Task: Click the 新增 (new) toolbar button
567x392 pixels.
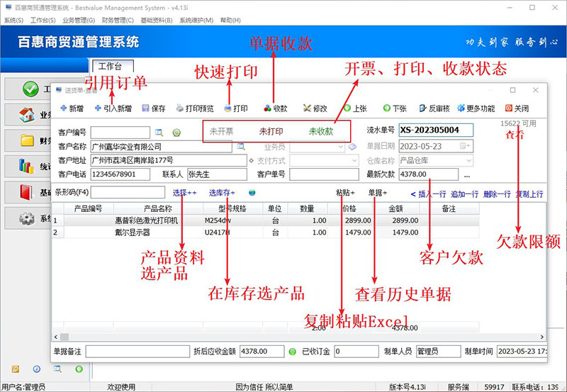Action: pyautogui.click(x=72, y=108)
